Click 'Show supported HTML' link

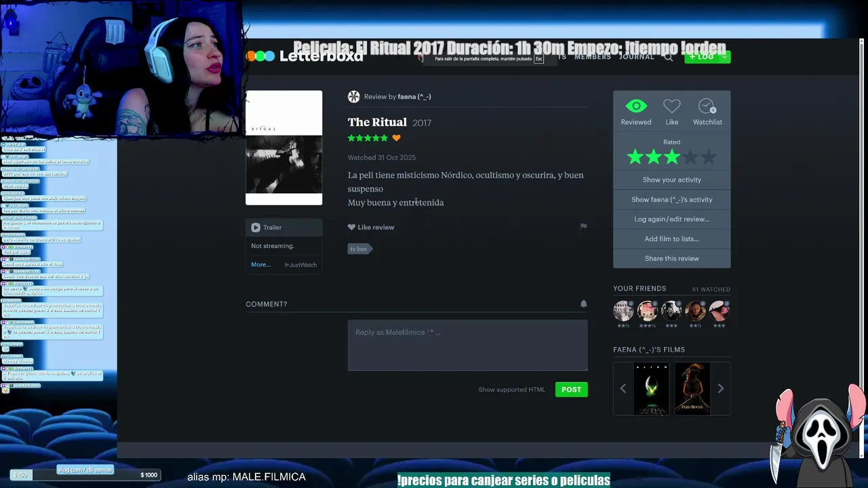click(512, 390)
